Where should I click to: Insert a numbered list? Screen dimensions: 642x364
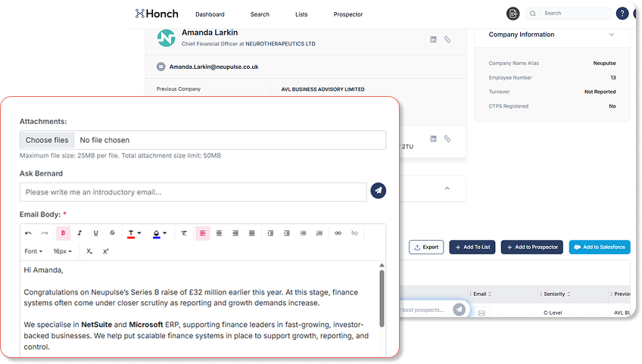tap(319, 233)
